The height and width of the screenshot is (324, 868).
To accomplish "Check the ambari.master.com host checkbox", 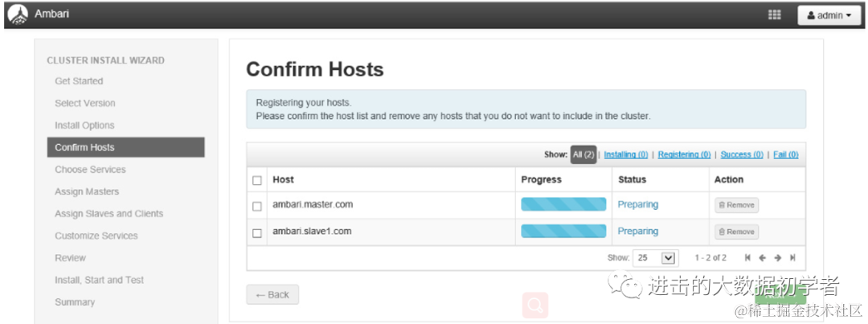I will click(257, 206).
